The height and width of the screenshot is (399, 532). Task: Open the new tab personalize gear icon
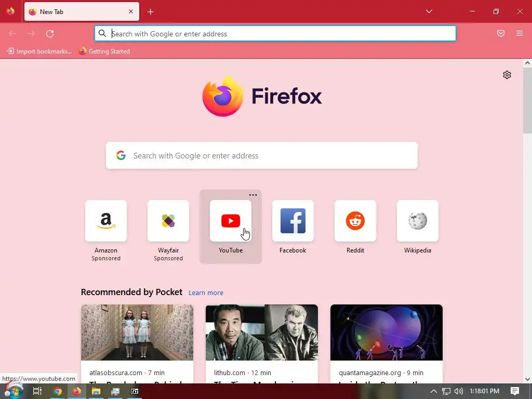[507, 75]
